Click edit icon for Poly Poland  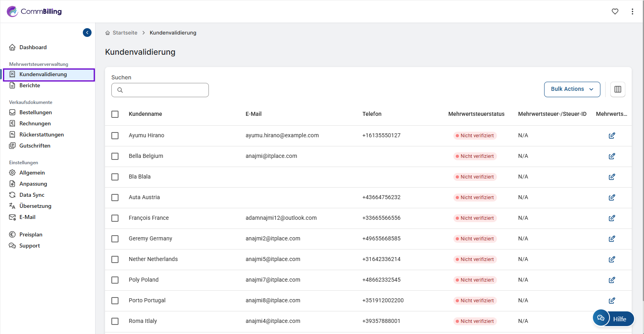coord(612,280)
